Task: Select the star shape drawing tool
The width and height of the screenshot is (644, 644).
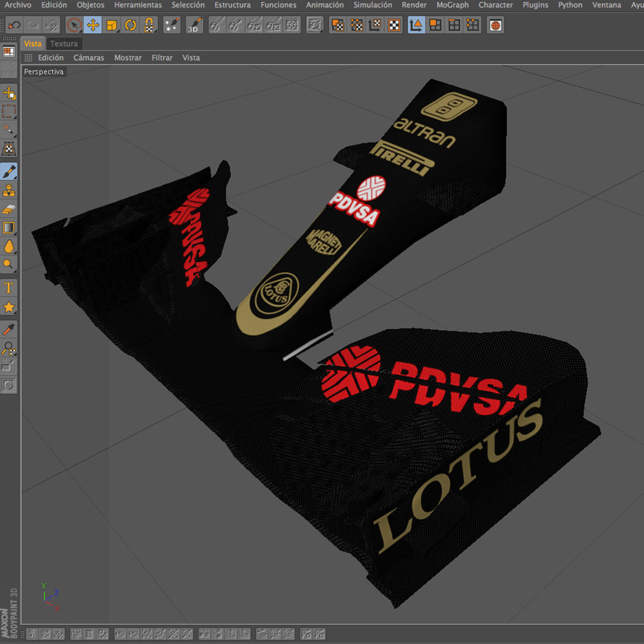Action: (x=9, y=307)
